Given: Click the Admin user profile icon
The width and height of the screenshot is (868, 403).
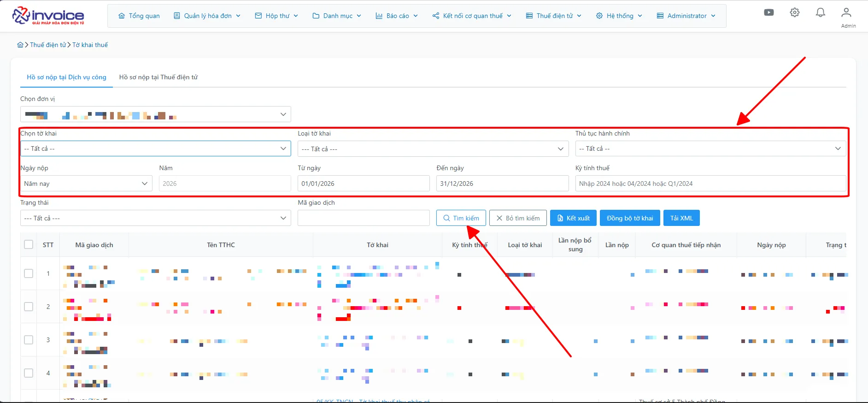Looking at the screenshot, I should (846, 12).
